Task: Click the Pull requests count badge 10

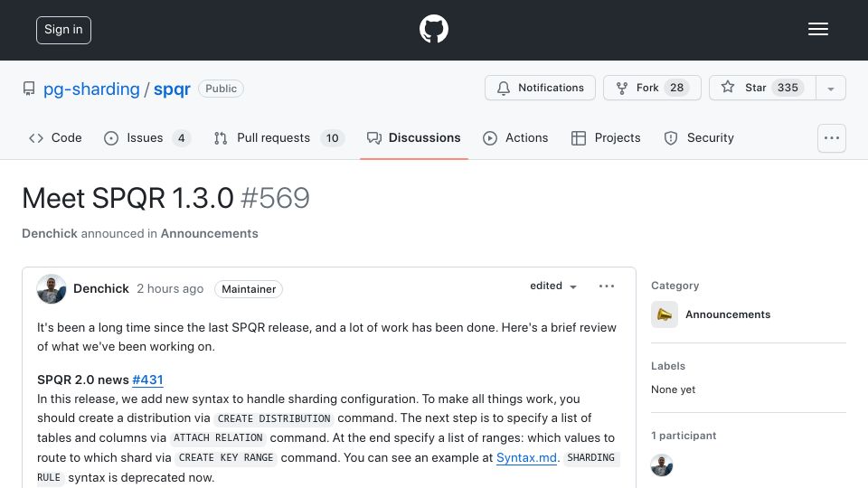Action: (332, 138)
